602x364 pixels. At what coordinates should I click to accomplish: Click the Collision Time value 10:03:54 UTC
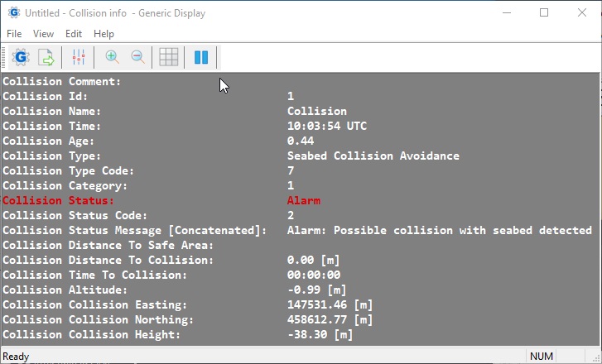(x=326, y=126)
